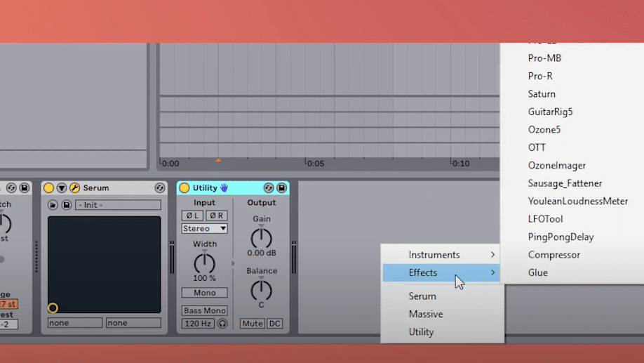Open the Effects submenu
This screenshot has height=363, width=644.
(441, 272)
